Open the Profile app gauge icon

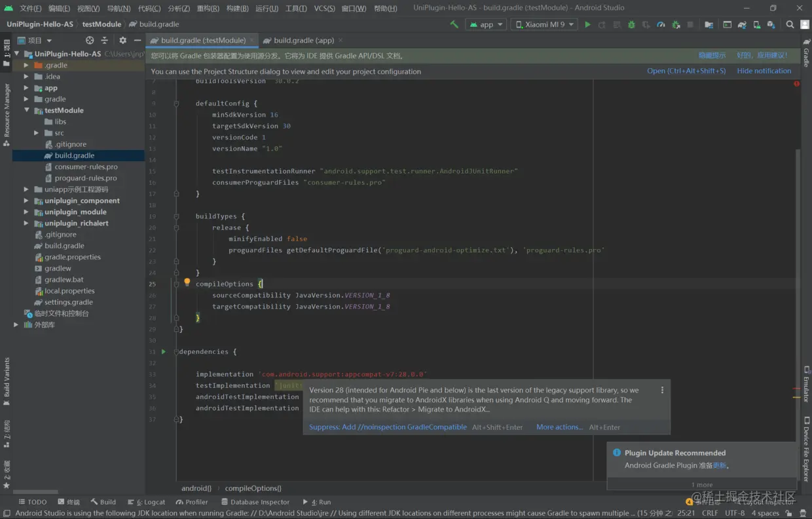pos(661,24)
